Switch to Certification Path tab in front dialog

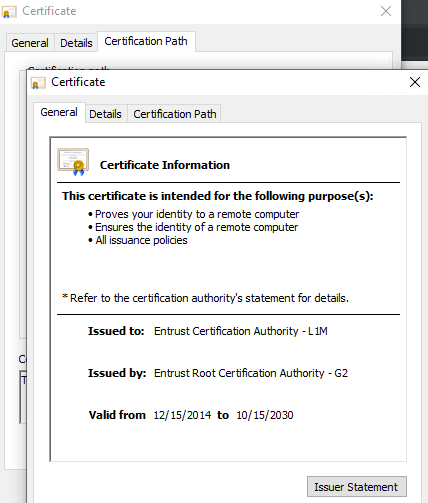pos(175,114)
